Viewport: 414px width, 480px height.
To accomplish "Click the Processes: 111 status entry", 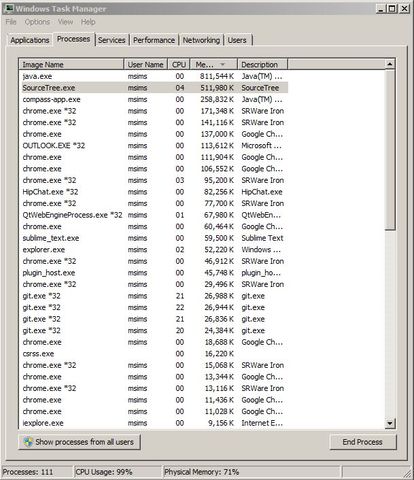I will tap(28, 472).
